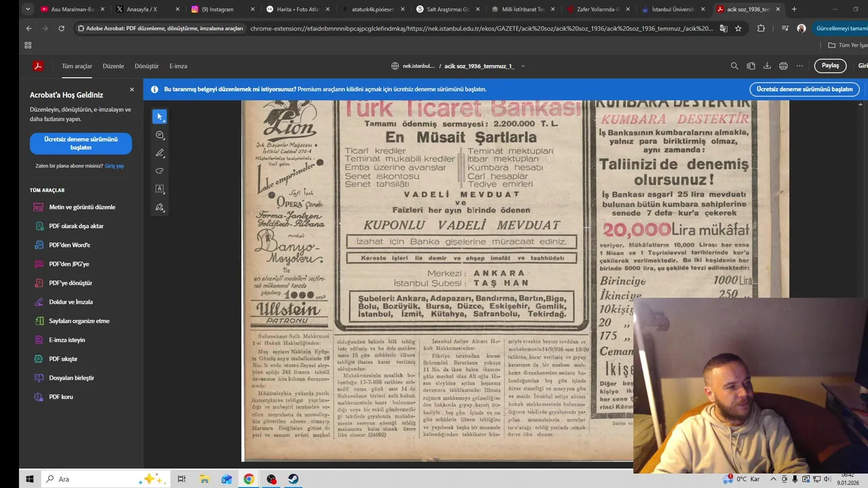Click Ücretsiz deneme sürümünü başlatın sidebar button
This screenshot has width=868, height=488.
81,143
